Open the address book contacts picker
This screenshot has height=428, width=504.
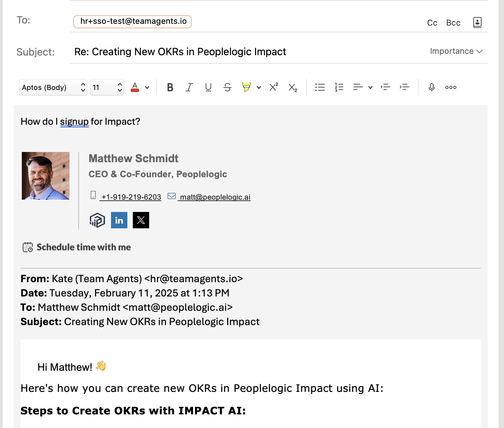coord(477,22)
